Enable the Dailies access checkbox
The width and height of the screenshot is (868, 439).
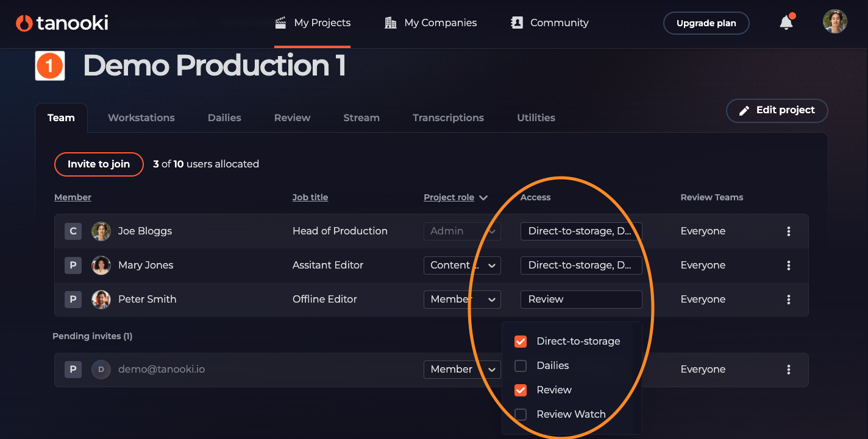521,366
